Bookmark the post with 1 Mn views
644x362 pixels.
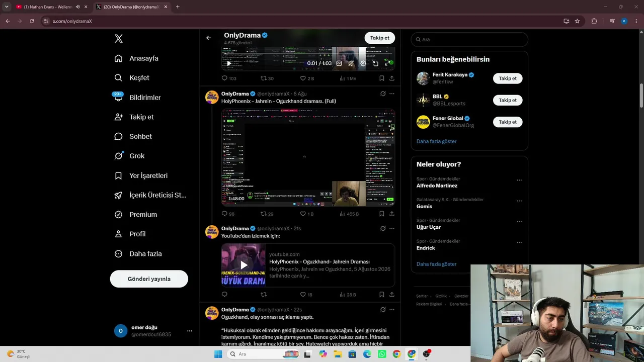pyautogui.click(x=382, y=78)
